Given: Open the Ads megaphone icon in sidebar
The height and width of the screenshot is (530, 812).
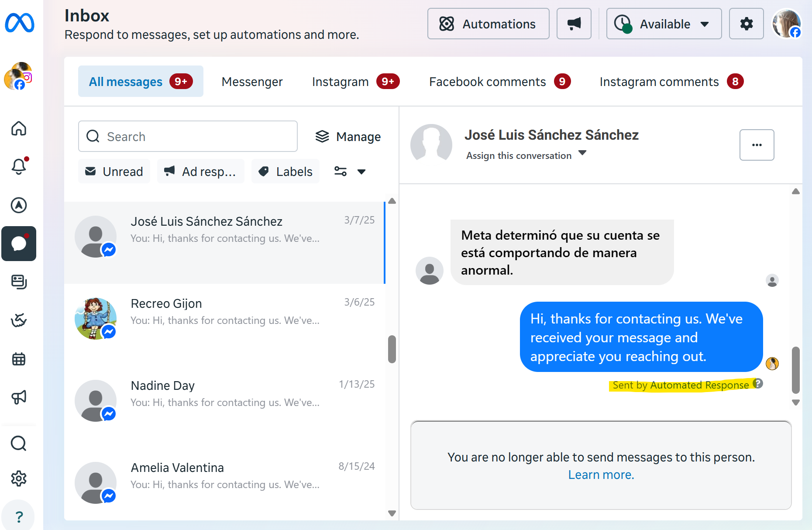Looking at the screenshot, I should point(19,397).
